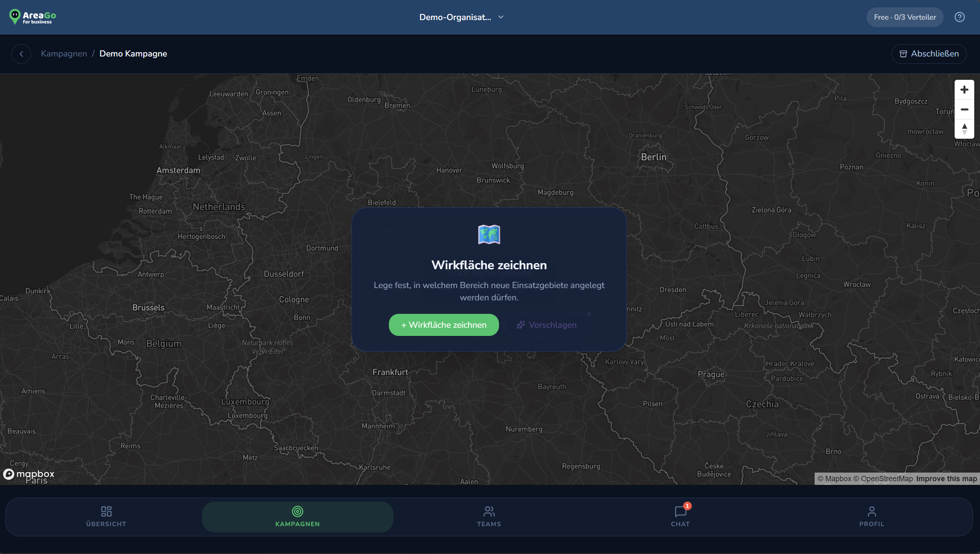Click the Luxembourg country label on map
Image resolution: width=980 pixels, height=554 pixels.
(x=245, y=402)
